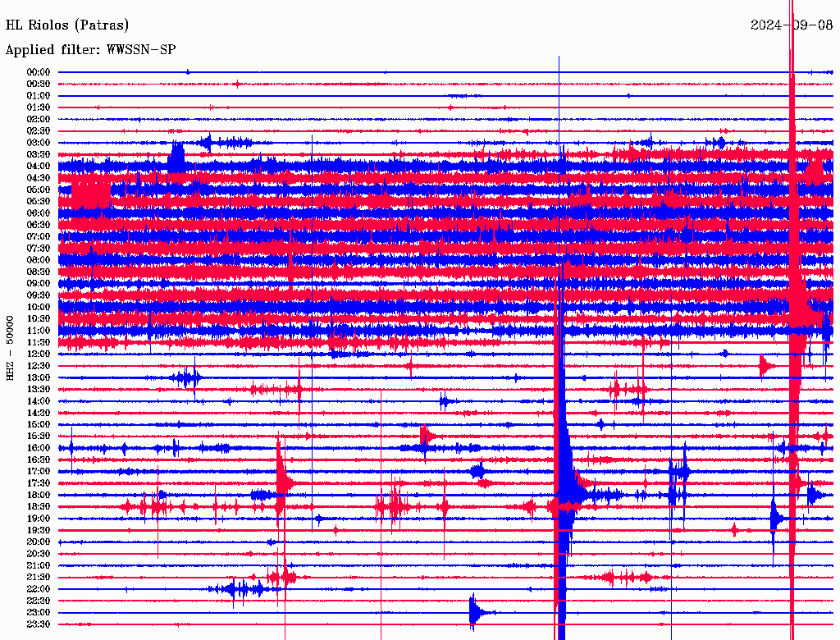Image resolution: width=840 pixels, height=640 pixels.
Task: Select the 22:30 time label
Action: point(39,601)
